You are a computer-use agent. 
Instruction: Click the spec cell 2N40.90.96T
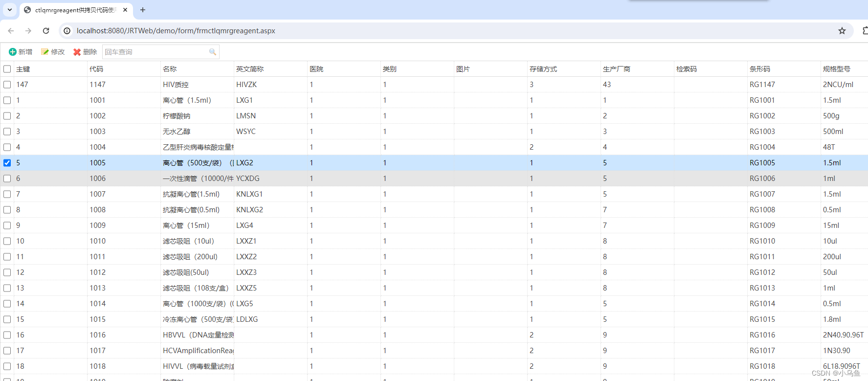click(x=845, y=335)
